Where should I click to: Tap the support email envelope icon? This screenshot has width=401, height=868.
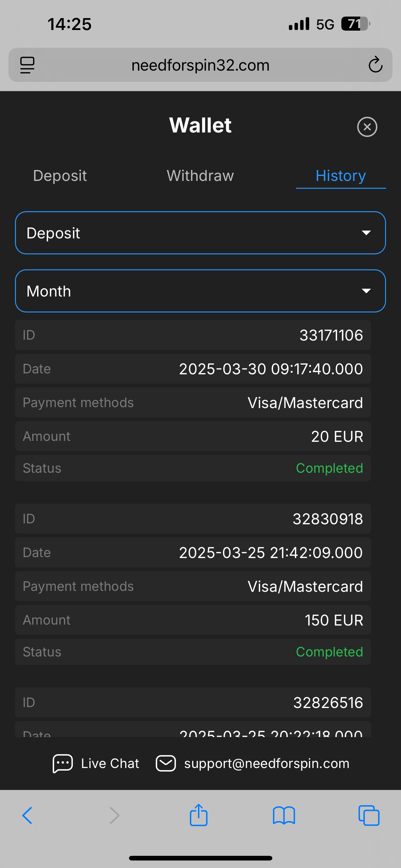point(166,763)
